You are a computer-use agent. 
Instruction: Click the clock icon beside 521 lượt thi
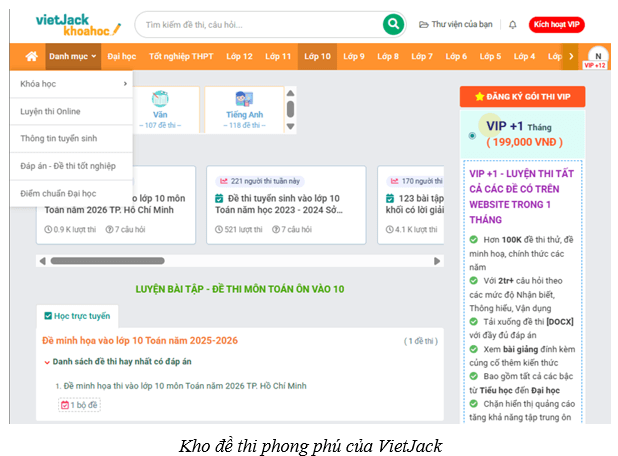(x=219, y=229)
